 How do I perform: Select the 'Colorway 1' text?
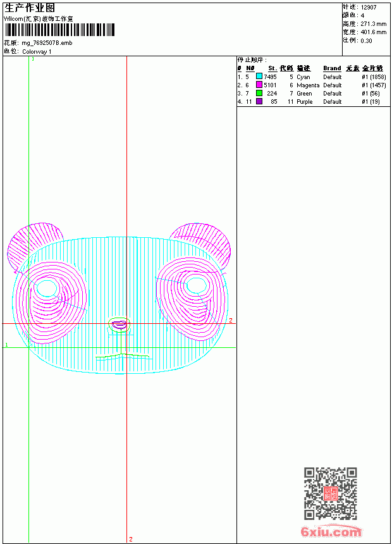[37, 52]
